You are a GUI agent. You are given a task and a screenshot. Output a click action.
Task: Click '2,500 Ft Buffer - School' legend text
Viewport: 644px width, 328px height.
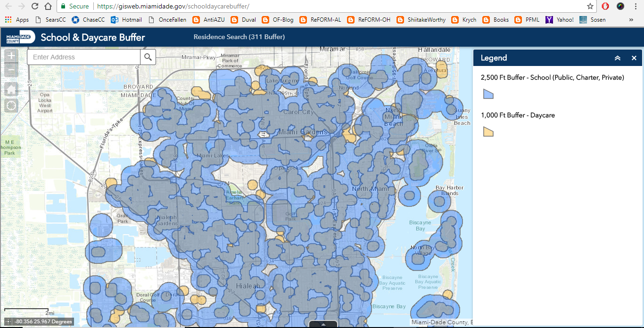(x=552, y=77)
